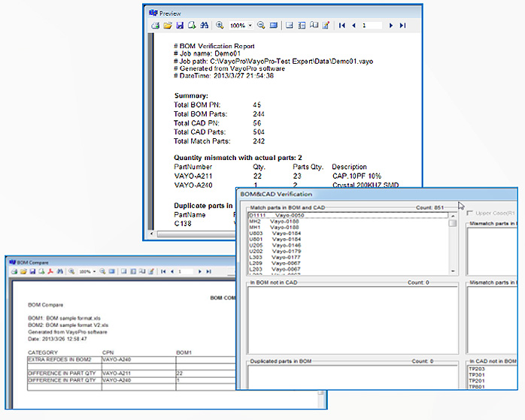Go to last page in Preview window
Image resolution: width=525 pixels, height=420 pixels.
coord(403,26)
